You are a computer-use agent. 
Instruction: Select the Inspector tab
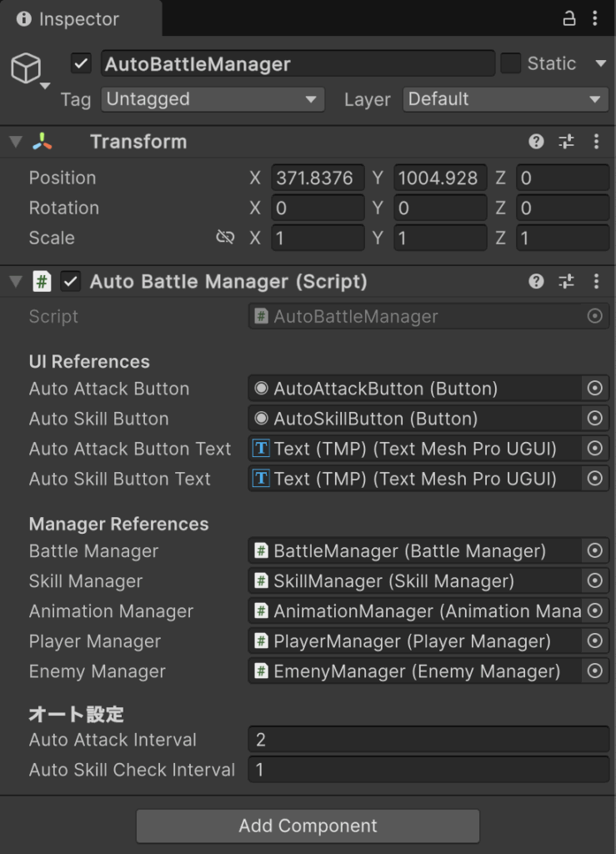click(68, 19)
